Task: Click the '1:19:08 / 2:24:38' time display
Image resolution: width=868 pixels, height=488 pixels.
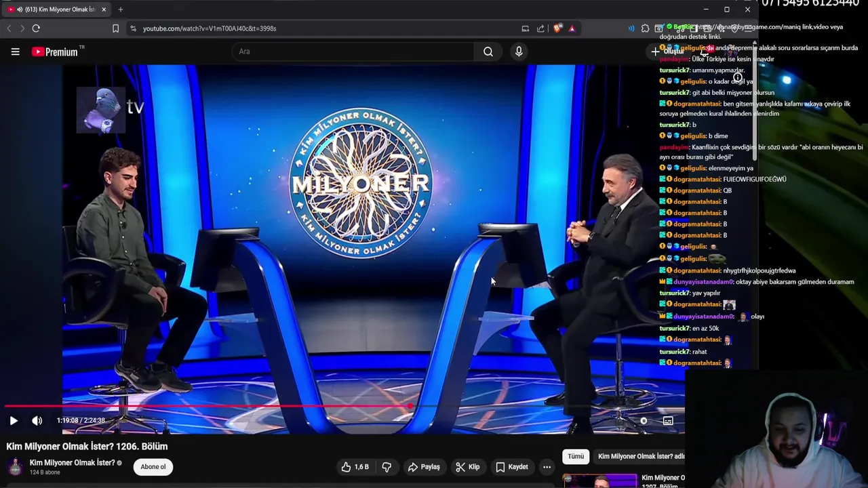Action: [x=81, y=421]
